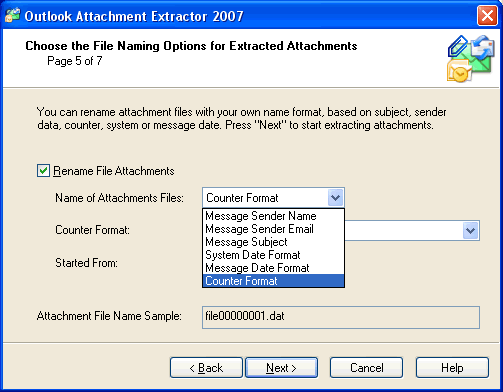The height and width of the screenshot is (392, 503).
Task: Close the Outlook Attachment Extractor window
Action: point(487,16)
